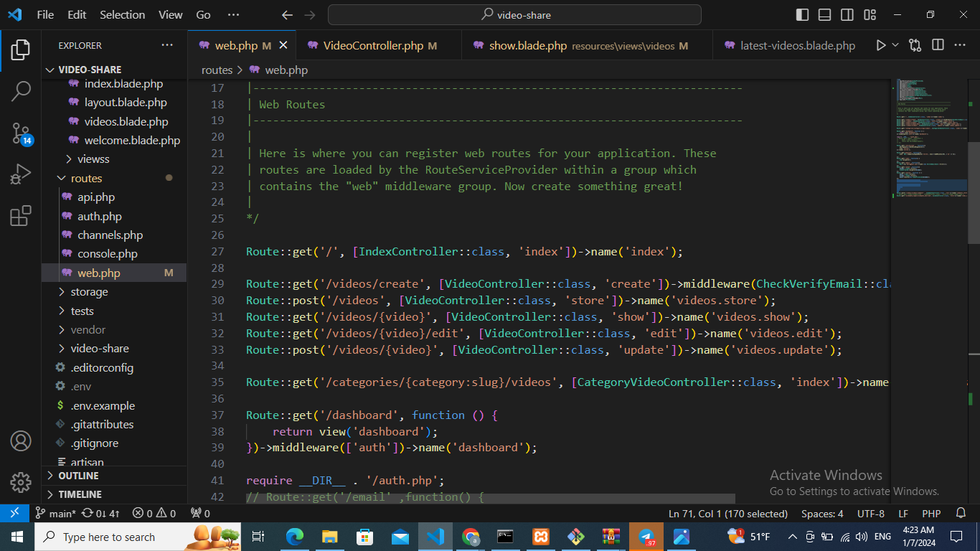Open the Extensions view
This screenshot has height=551, width=980.
click(x=21, y=215)
